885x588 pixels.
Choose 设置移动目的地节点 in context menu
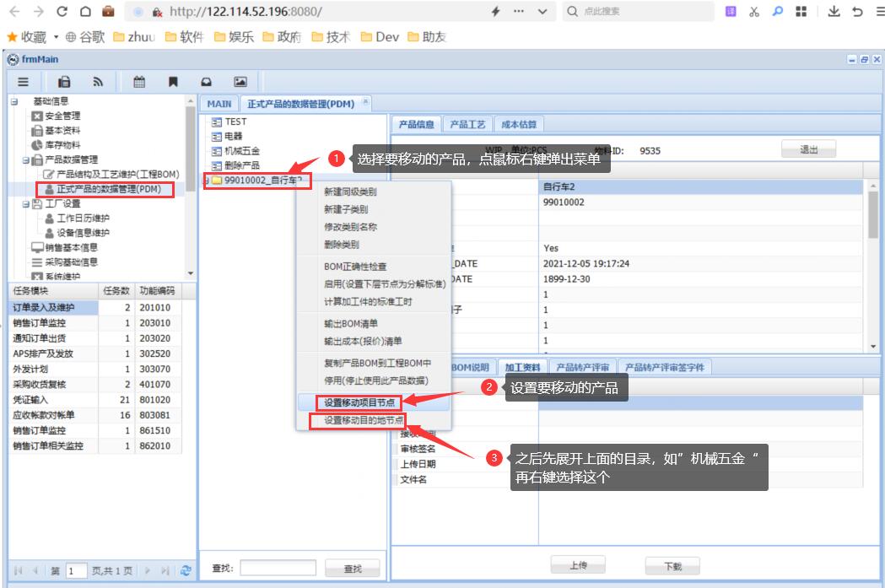[x=364, y=420]
